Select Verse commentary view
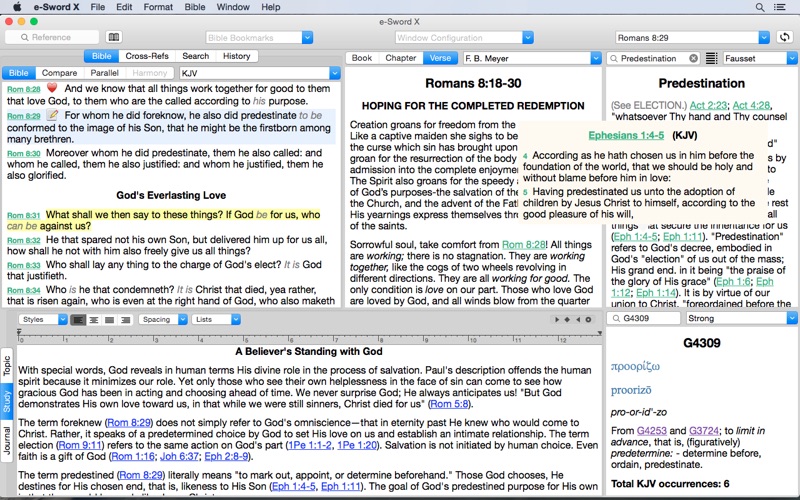The width and height of the screenshot is (800, 500). [x=440, y=58]
